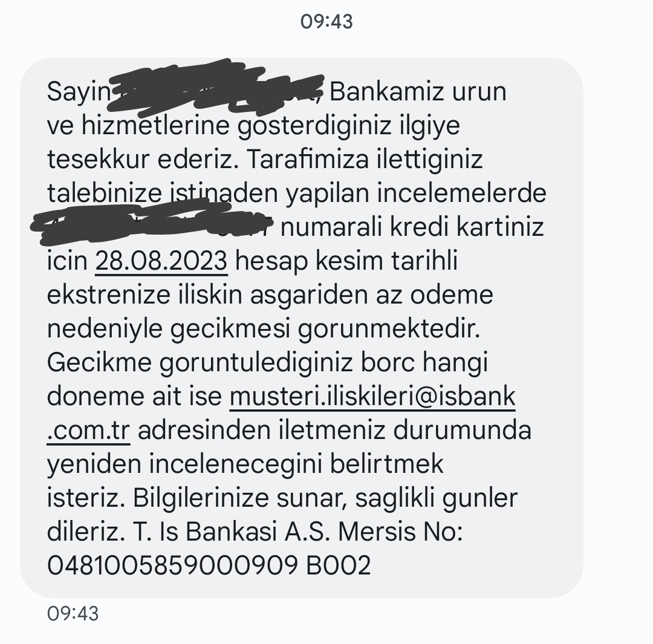Click the 'yeniden incelenecegini belirtmek' line
The height and width of the screenshot is (644, 653).
tap(245, 464)
